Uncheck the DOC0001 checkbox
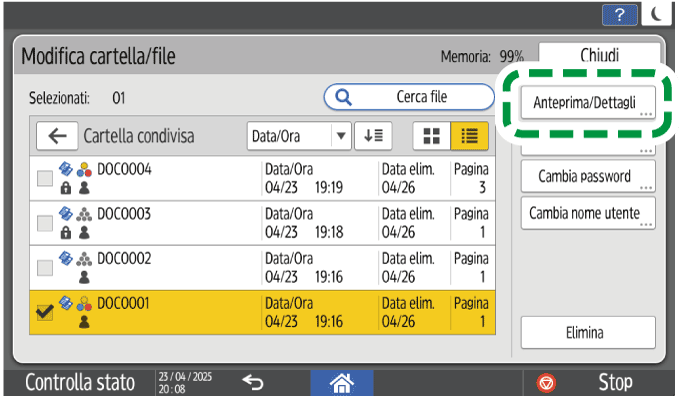 [x=45, y=312]
